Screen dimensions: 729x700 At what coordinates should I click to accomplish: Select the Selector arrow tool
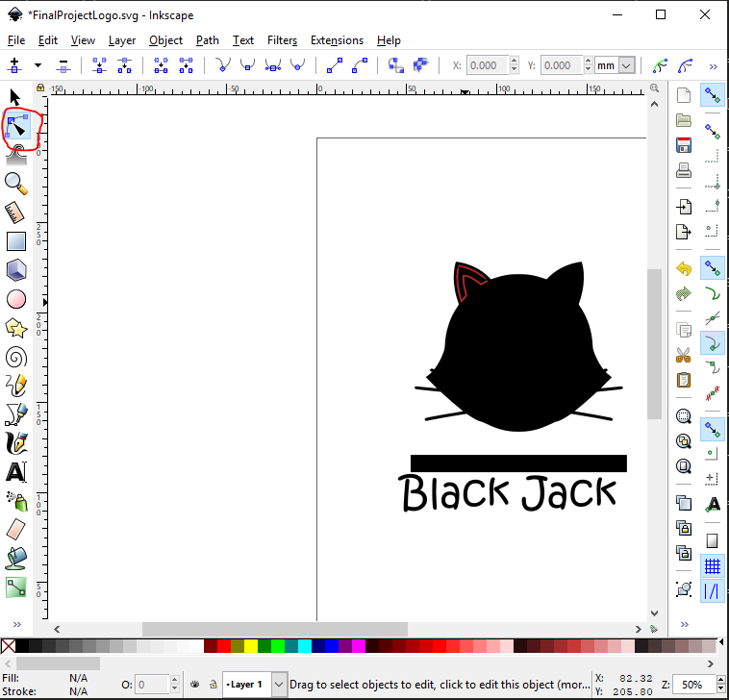[14, 98]
